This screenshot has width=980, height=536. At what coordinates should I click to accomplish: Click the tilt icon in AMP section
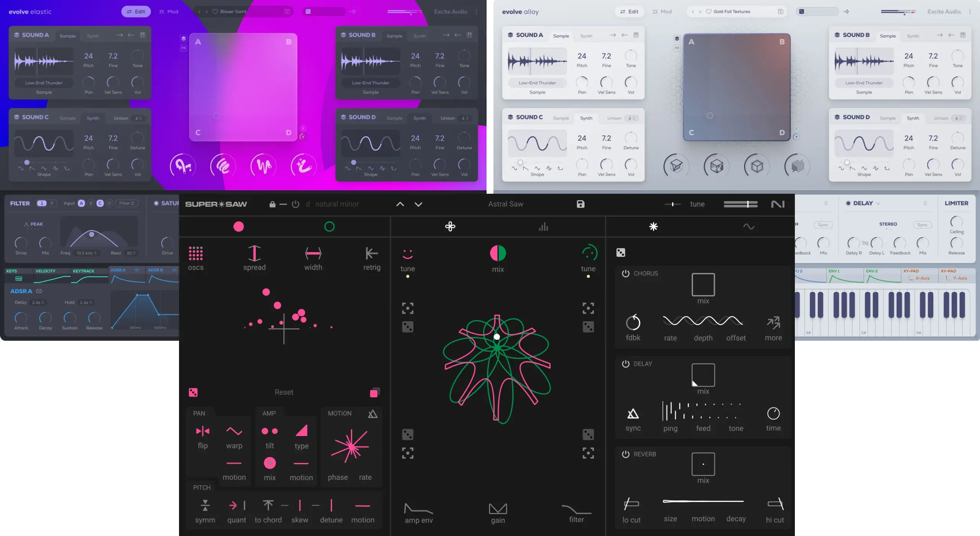pyautogui.click(x=270, y=431)
